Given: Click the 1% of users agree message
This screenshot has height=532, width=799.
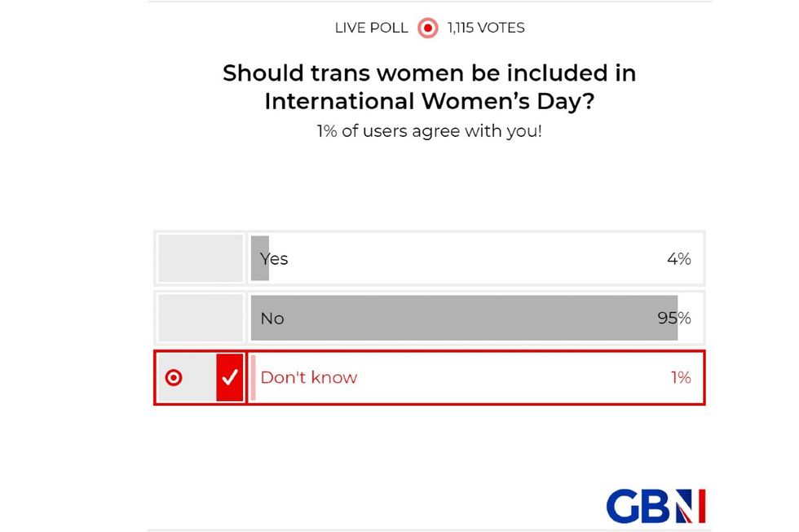Looking at the screenshot, I should [430, 130].
